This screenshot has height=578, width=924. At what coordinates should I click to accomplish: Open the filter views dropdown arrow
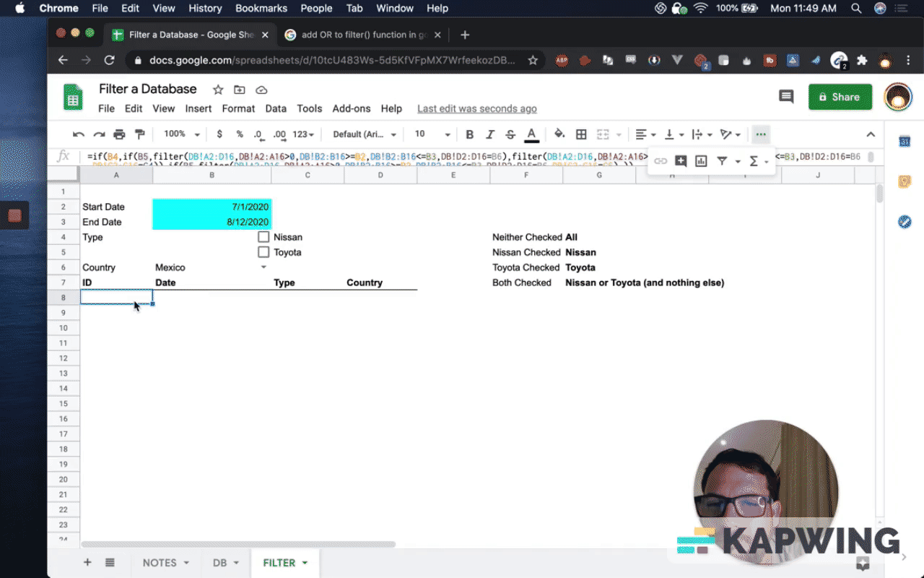[x=738, y=162]
